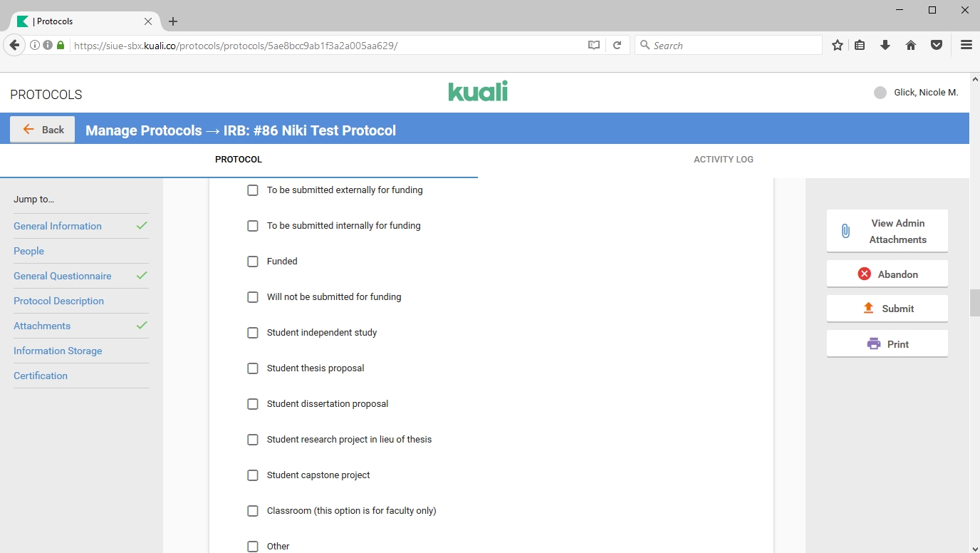Switch to the Activity Log tab
The height and width of the screenshot is (553, 980).
[x=723, y=160]
